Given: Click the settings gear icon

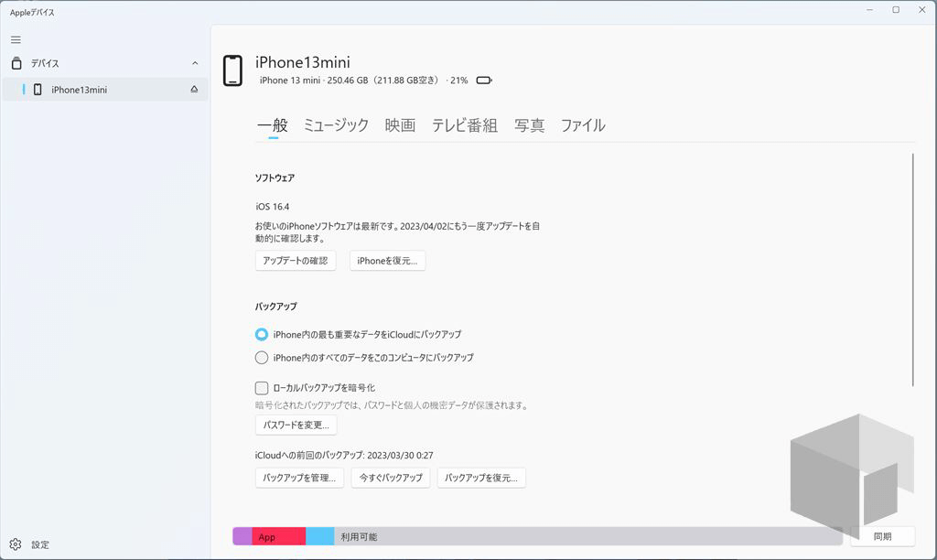Looking at the screenshot, I should pos(16,544).
